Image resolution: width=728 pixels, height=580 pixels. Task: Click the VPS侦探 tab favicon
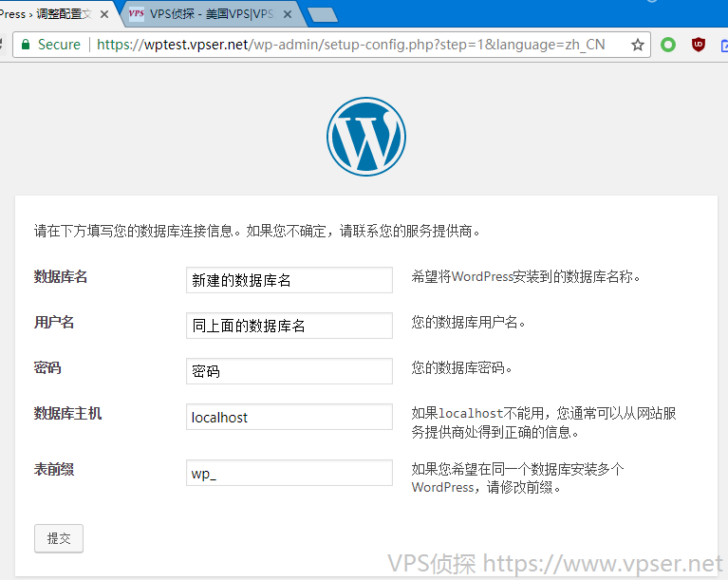(x=137, y=14)
